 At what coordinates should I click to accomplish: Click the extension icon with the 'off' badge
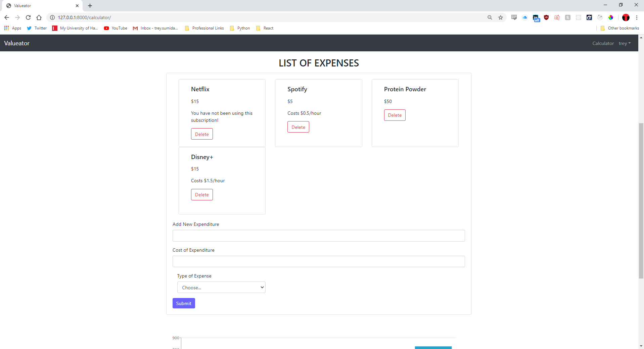pos(536,18)
